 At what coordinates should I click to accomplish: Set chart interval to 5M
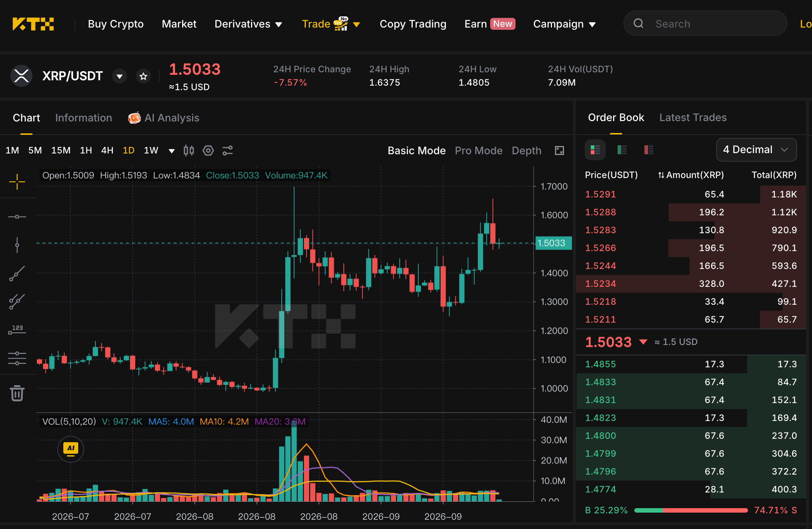(x=35, y=151)
